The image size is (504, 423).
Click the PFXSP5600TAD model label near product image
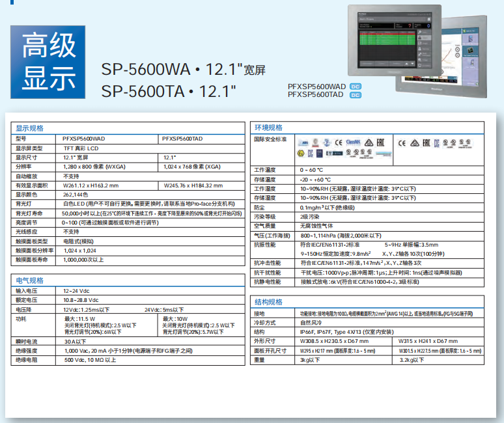click(x=315, y=95)
